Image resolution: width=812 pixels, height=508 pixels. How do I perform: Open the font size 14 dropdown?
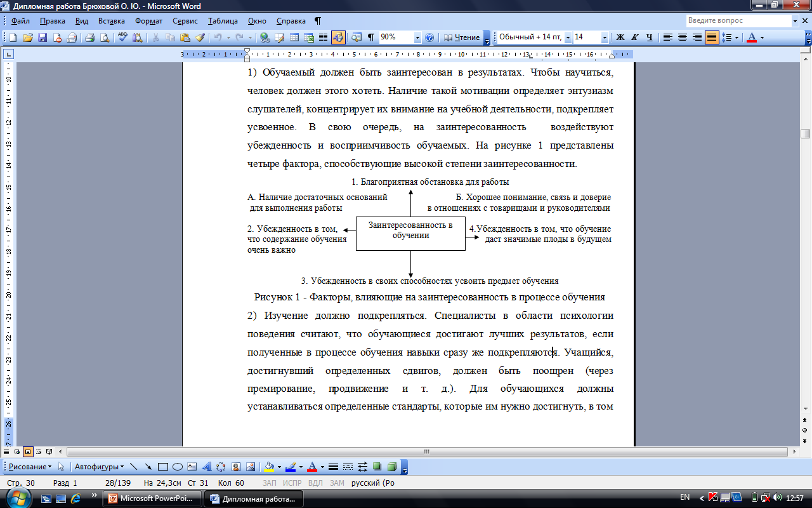605,37
